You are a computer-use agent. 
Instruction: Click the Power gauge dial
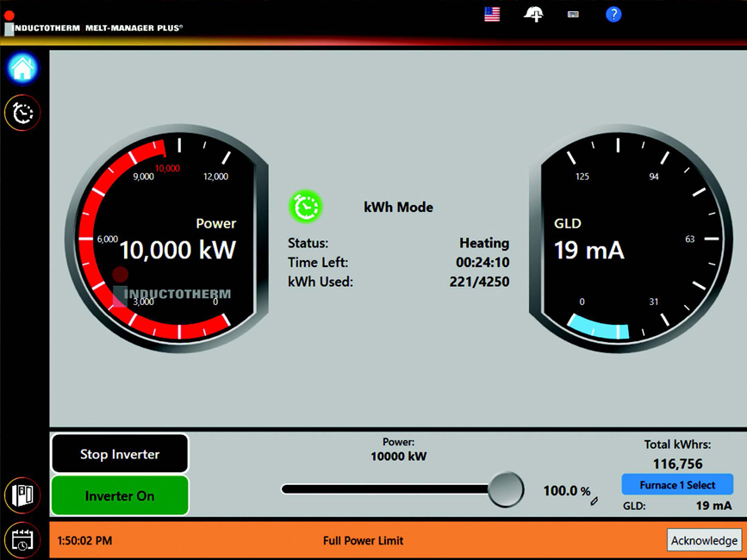167,238
